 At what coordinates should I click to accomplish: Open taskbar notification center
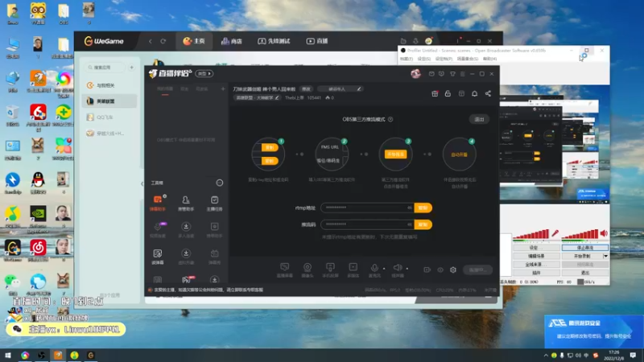click(x=633, y=355)
